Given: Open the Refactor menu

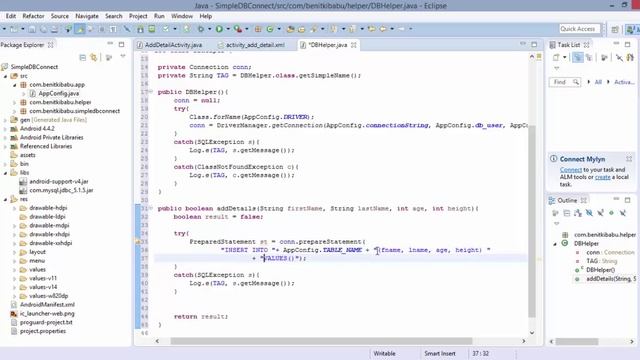Looking at the screenshot, I should [33, 16].
